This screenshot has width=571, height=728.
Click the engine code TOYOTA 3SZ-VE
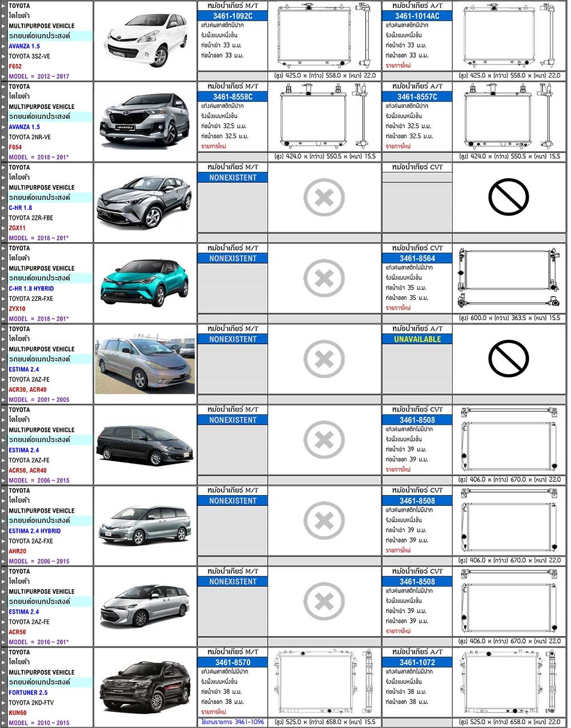[30, 57]
